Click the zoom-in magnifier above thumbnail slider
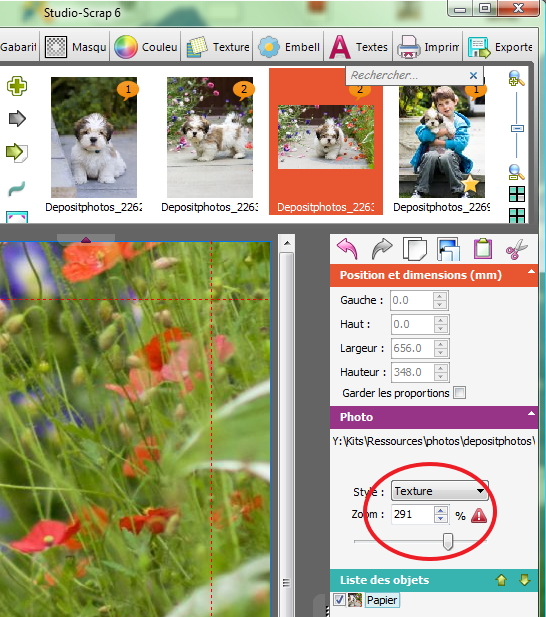Viewport: 546px width, 617px height. pyautogui.click(x=516, y=78)
